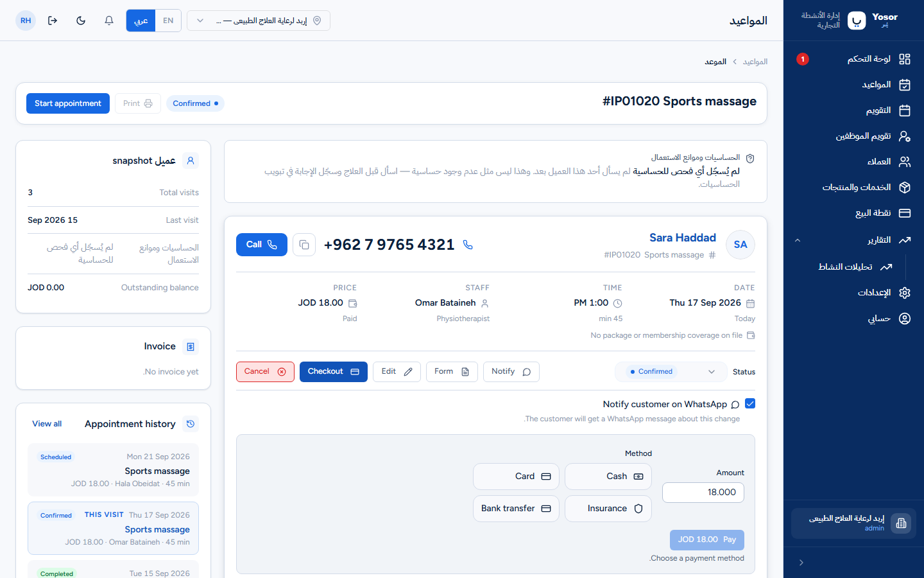Image resolution: width=924 pixels, height=578 pixels.
Task: Open الخدمات والمنتجات services and products
Action: (x=854, y=188)
